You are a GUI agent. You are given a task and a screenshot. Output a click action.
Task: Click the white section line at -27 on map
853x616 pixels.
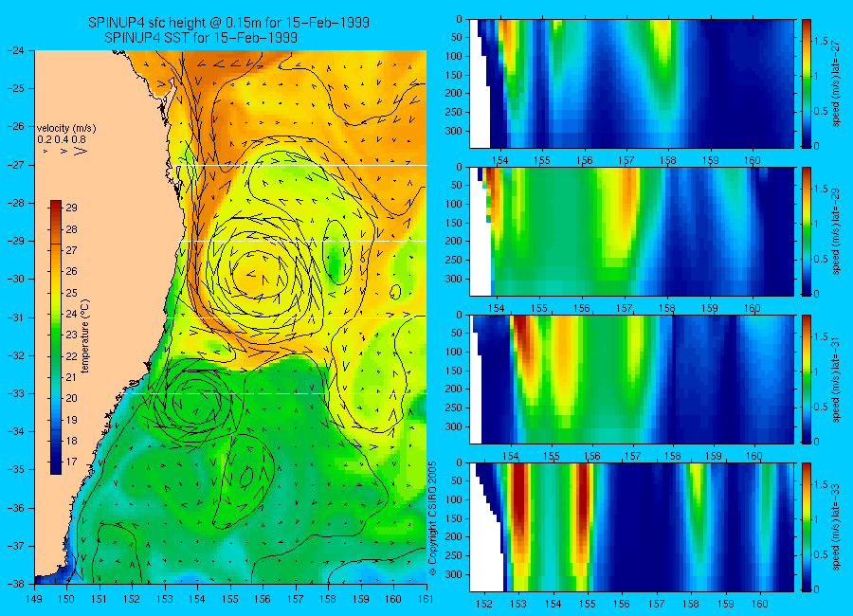coord(299,165)
